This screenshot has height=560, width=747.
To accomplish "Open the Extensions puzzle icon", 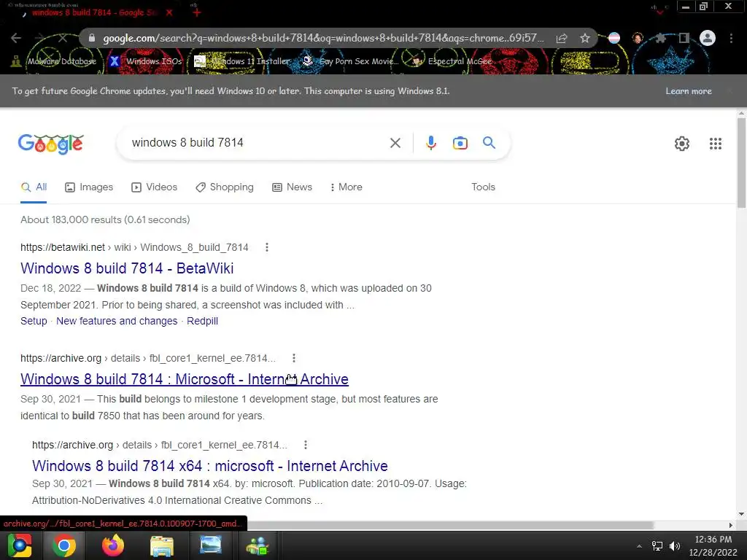I will (x=661, y=38).
